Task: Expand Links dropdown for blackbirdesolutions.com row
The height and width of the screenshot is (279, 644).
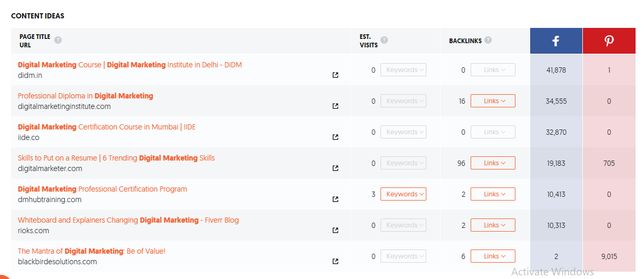Action: coord(493,256)
